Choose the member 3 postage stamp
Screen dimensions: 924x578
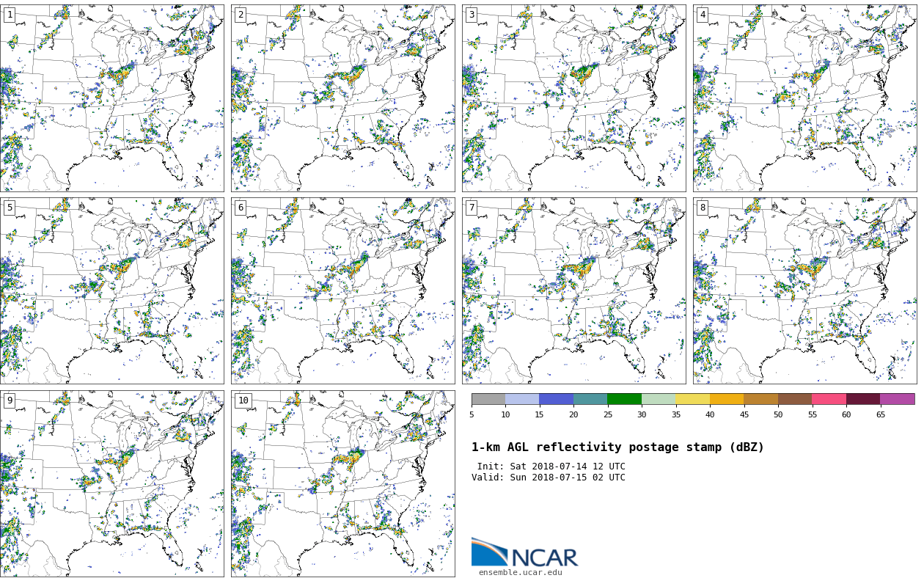coord(574,98)
